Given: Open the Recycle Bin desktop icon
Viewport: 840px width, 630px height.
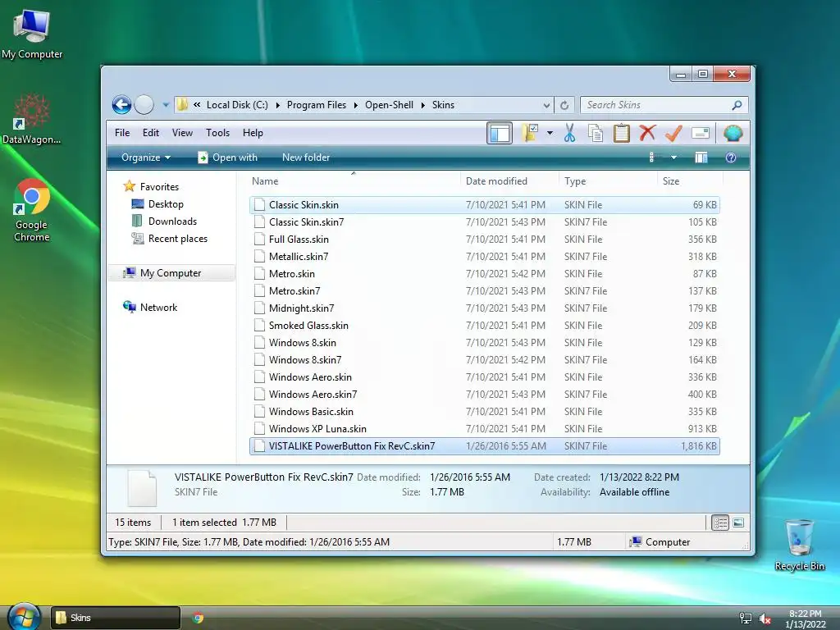Looking at the screenshot, I should [799, 546].
